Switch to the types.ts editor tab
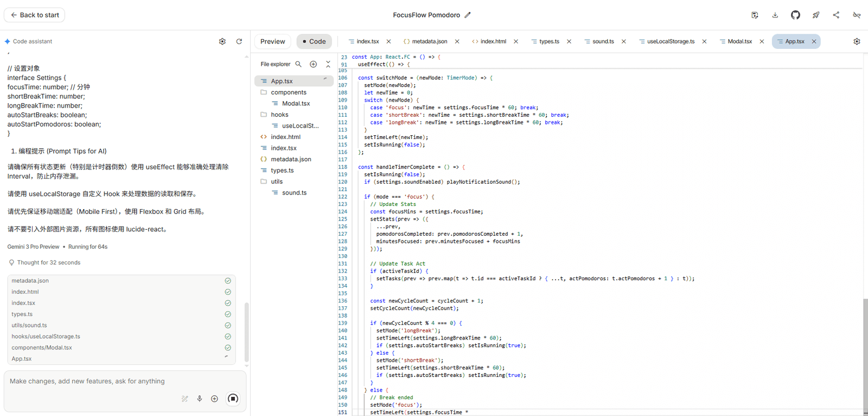Viewport: 868px width, 416px height. tap(549, 41)
